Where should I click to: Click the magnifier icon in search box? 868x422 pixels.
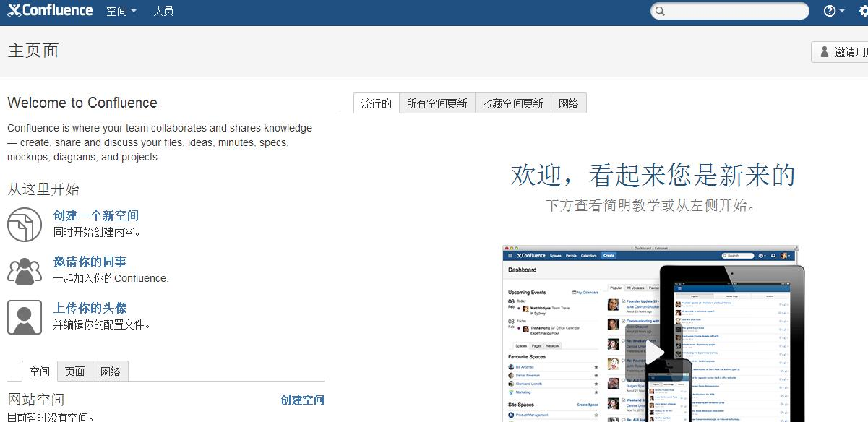coord(659,11)
